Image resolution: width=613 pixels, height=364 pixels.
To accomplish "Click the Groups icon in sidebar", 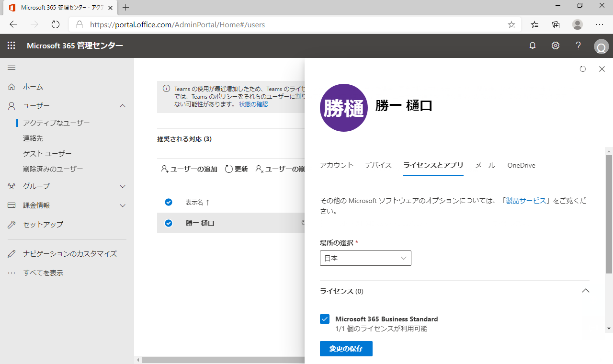I will tap(11, 186).
